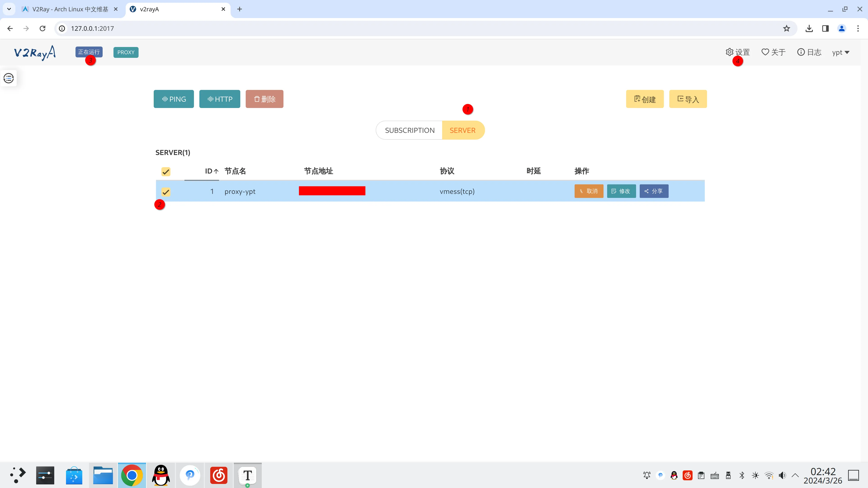Open QQ penguin in taskbar
868x488 pixels.
click(x=161, y=475)
